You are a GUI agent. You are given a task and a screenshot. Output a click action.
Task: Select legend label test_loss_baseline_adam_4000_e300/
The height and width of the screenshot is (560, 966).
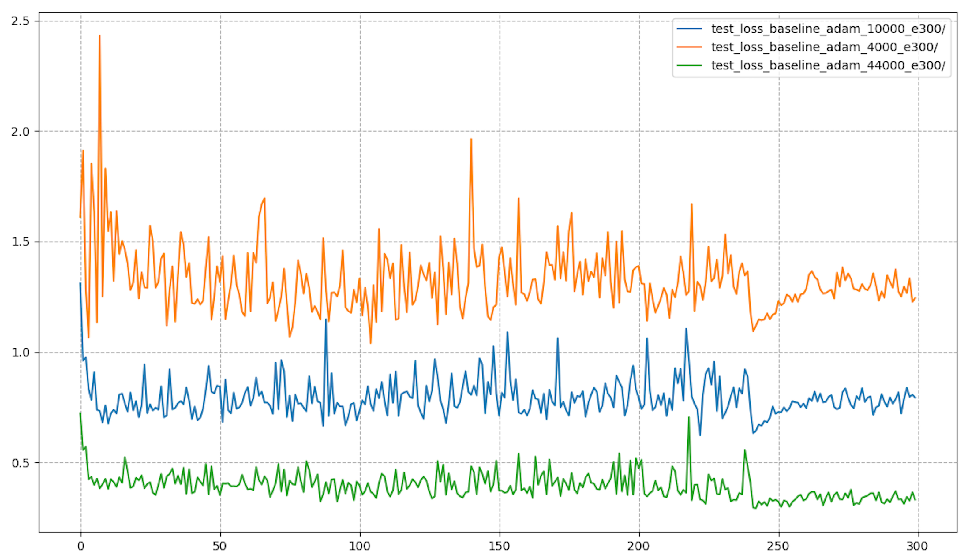coord(824,47)
